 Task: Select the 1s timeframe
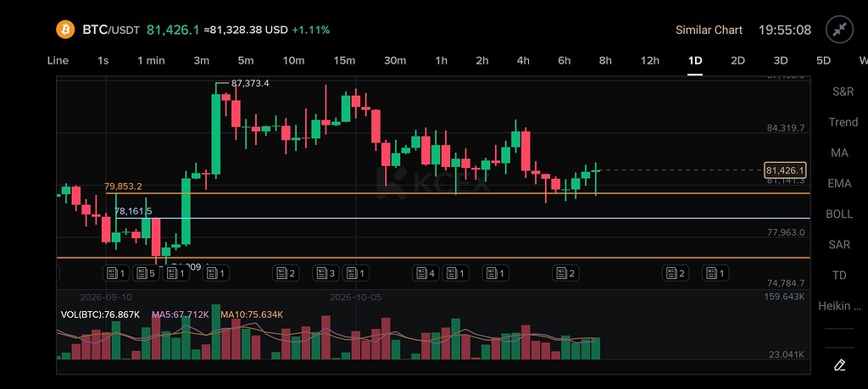tap(103, 61)
